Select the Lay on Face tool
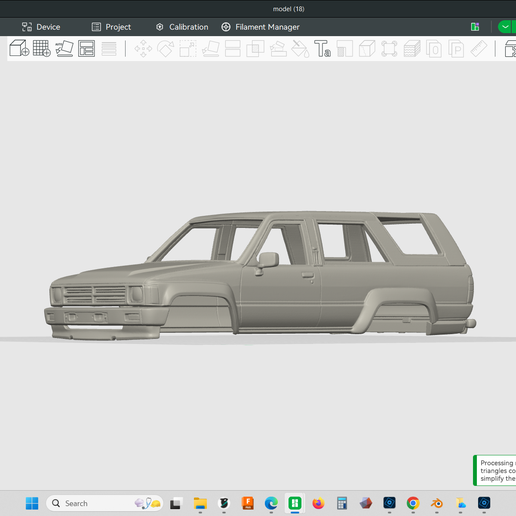This screenshot has width=516, height=516. [x=211, y=49]
